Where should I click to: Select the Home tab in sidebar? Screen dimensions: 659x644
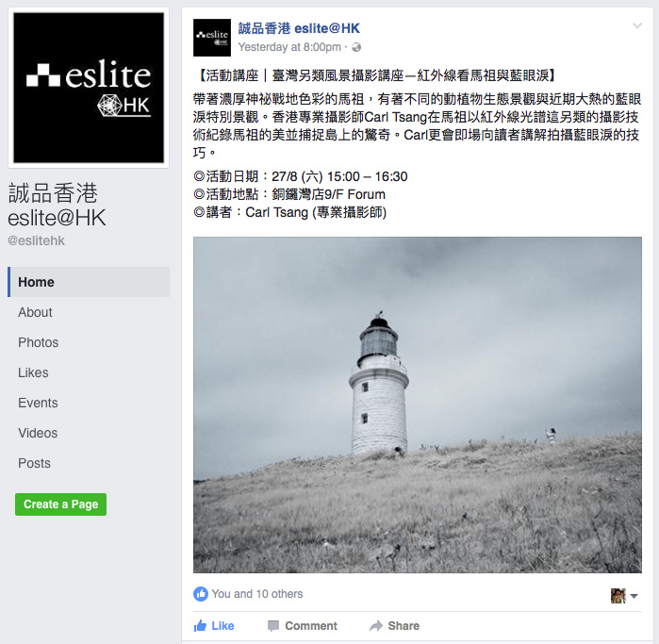(x=89, y=282)
